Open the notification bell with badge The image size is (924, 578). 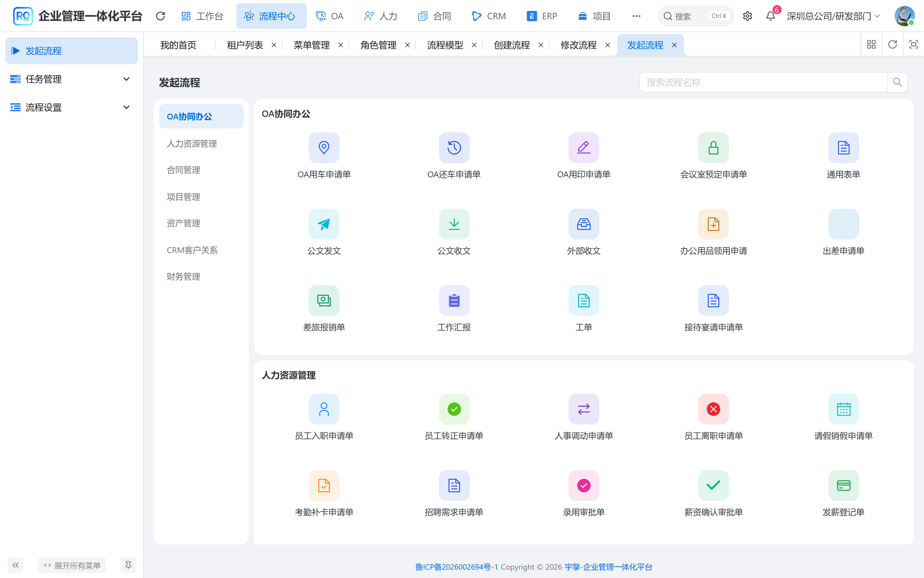[x=771, y=16]
